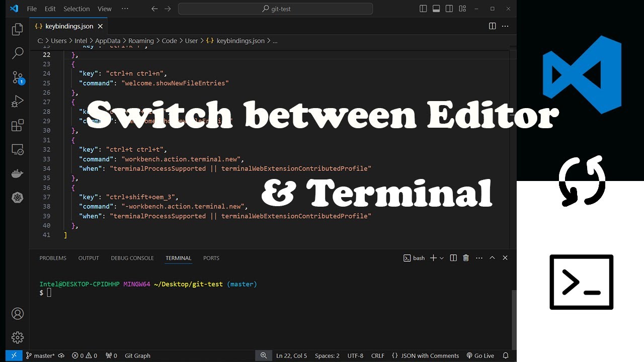Toggle the bottom panel visibility

click(436, 9)
